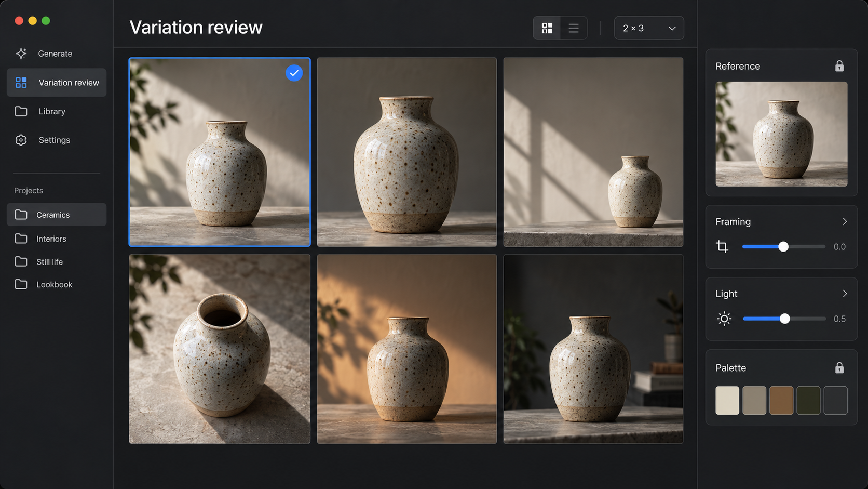
Task: Click the crop icon under Framing
Action: 722,246
